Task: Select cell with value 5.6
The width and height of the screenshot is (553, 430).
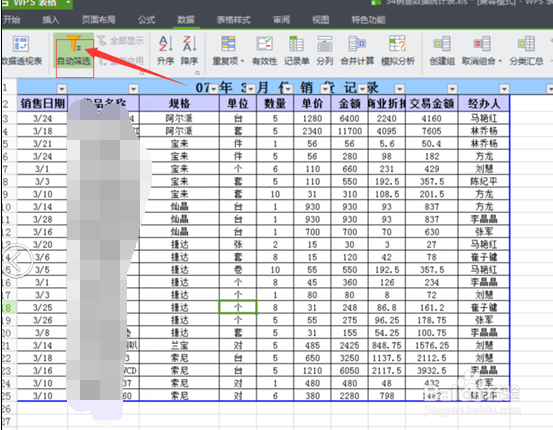Action: click(x=387, y=144)
